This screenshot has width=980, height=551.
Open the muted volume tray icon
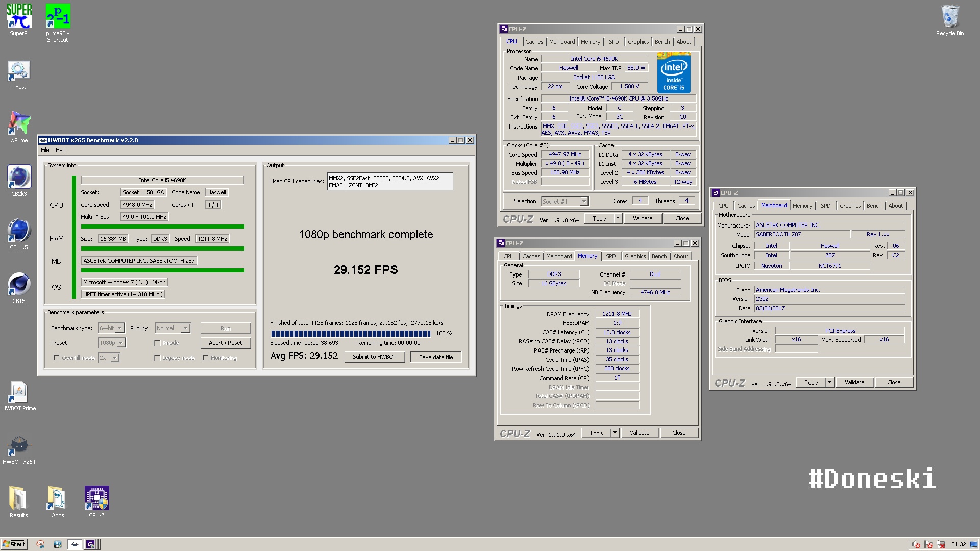[x=916, y=544]
